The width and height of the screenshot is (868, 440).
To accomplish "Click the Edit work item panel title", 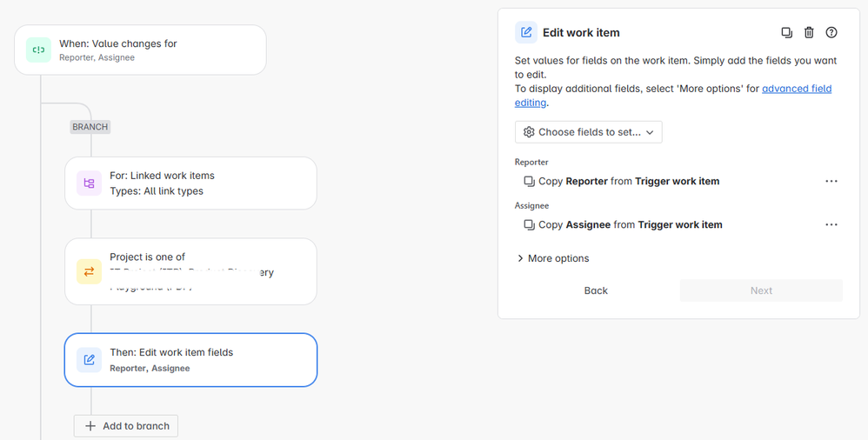I will 581,33.
